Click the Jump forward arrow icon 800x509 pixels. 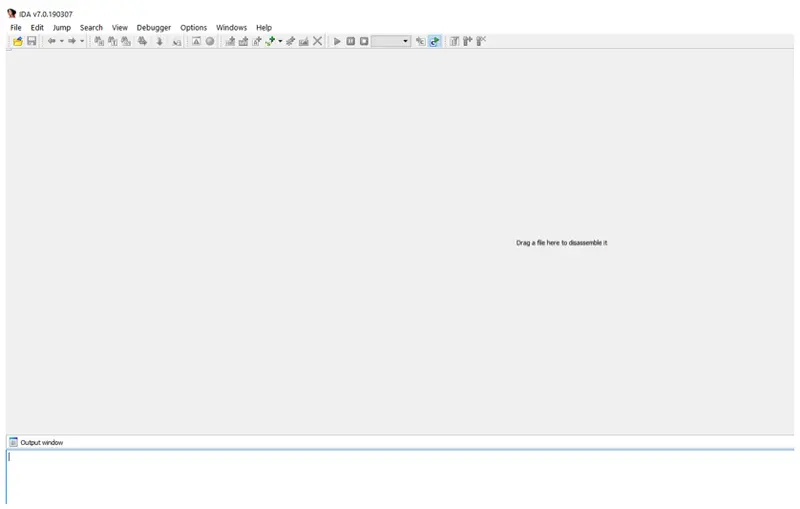click(x=72, y=41)
